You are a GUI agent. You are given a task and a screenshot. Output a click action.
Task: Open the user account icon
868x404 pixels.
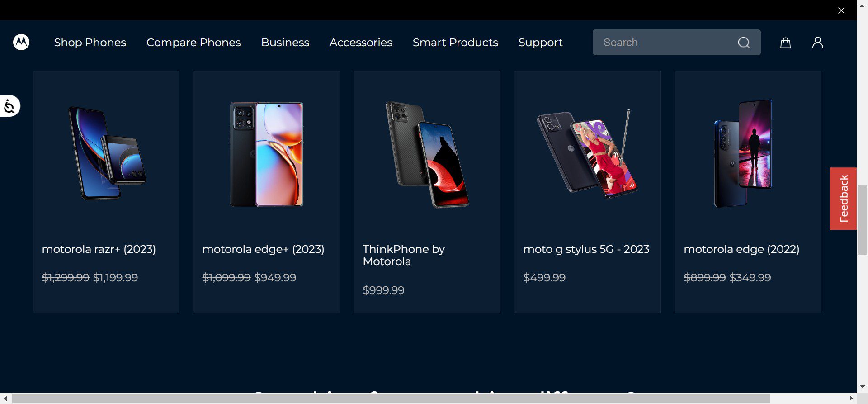(817, 42)
